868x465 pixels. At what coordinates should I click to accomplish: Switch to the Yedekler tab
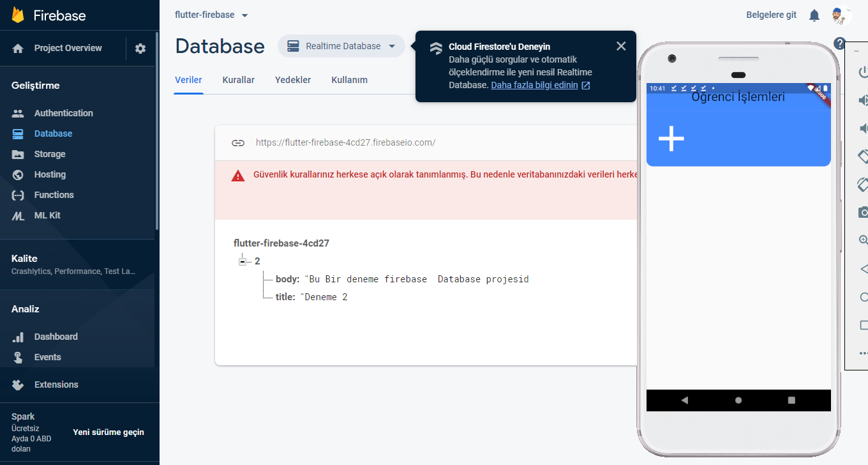[x=293, y=80]
